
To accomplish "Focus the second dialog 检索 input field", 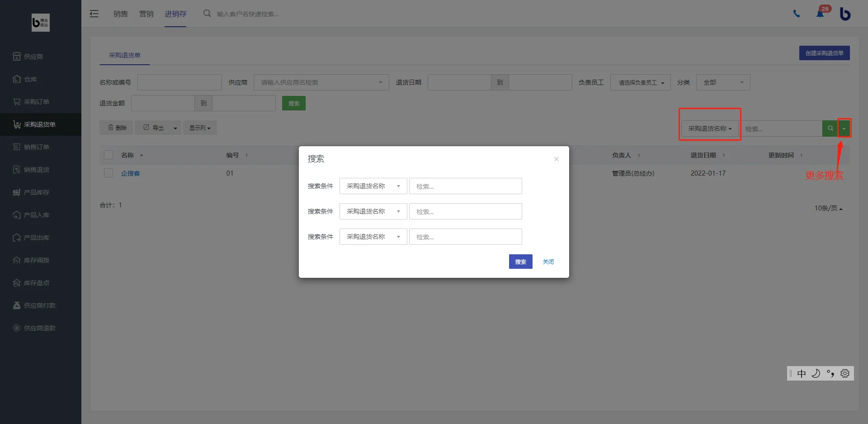I will pos(466,211).
